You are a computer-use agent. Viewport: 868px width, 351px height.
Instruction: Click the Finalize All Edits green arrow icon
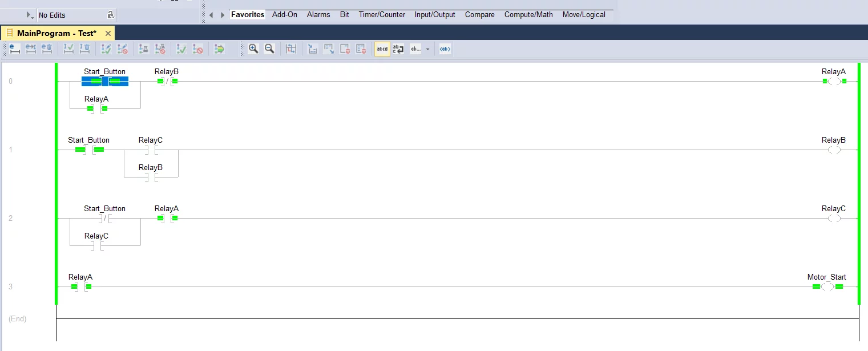(219, 49)
